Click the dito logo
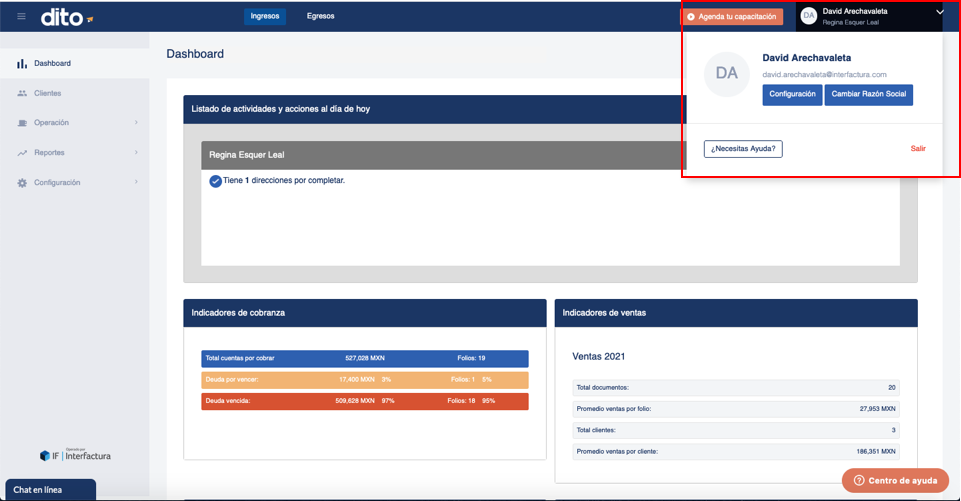 67,17
